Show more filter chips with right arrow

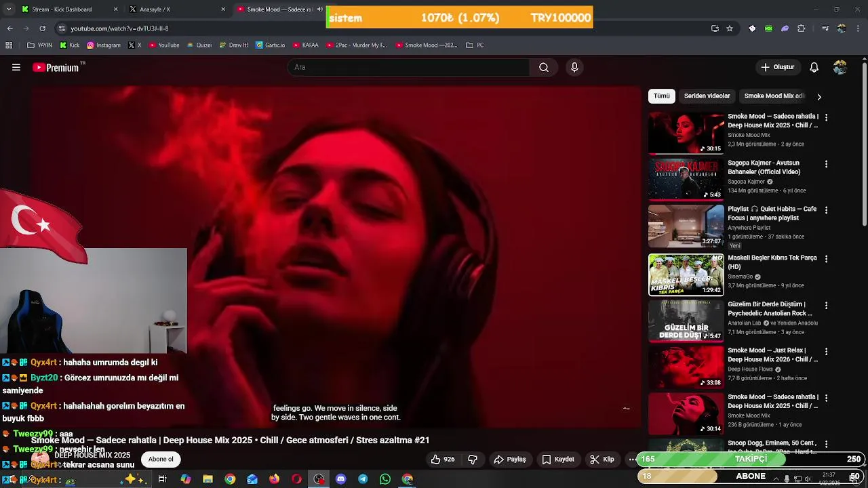(x=818, y=96)
